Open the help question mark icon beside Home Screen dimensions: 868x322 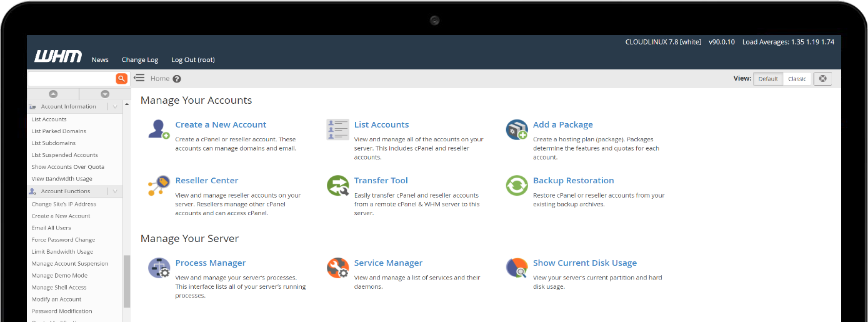[x=177, y=79]
